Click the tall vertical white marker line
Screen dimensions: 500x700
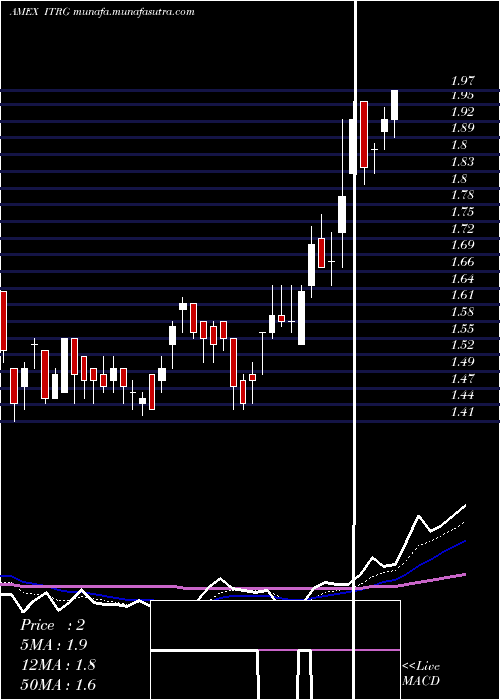tap(356, 350)
